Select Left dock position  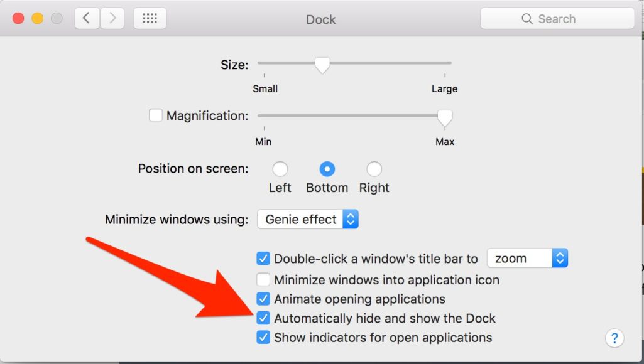coord(280,169)
